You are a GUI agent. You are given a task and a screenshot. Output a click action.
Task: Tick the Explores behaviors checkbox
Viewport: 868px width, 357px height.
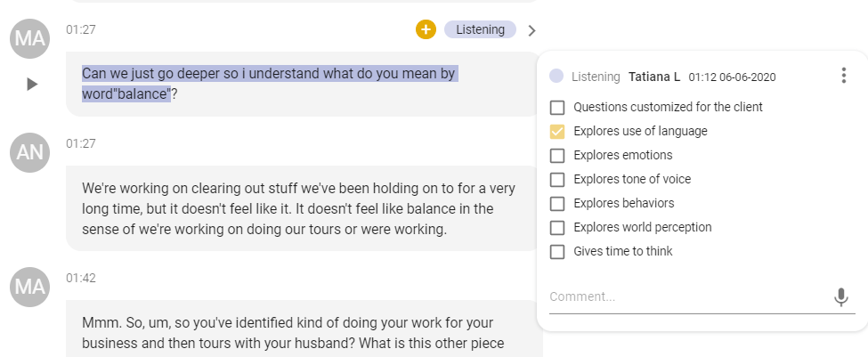pyautogui.click(x=557, y=204)
